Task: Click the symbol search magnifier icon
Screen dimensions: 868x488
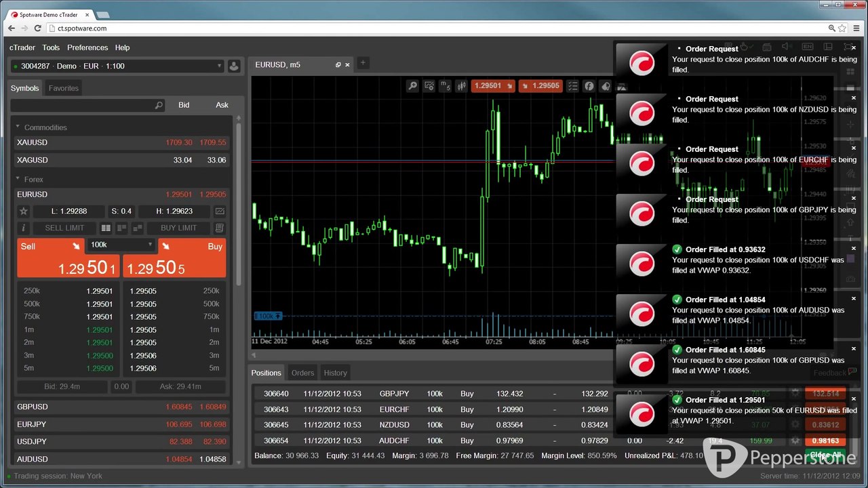Action: click(x=159, y=106)
